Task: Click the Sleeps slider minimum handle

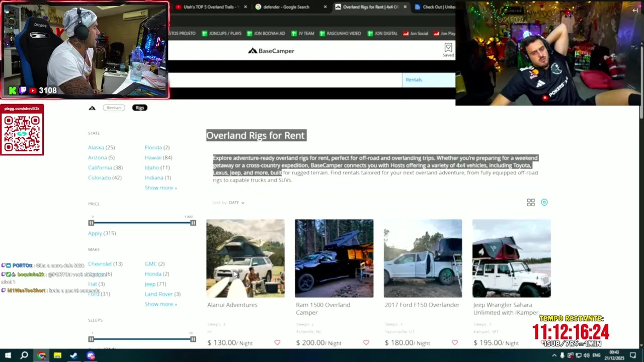Action: tap(91, 339)
